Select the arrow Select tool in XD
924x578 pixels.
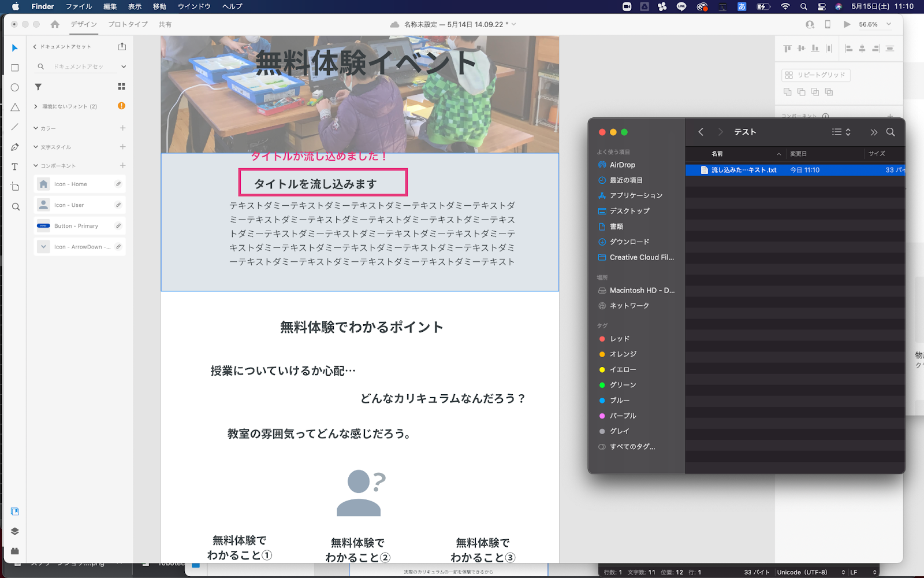click(x=15, y=48)
